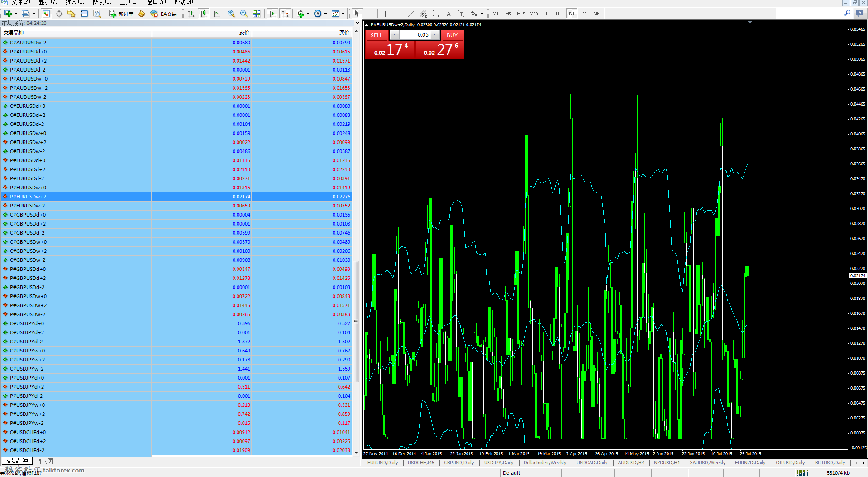Viewport: 868px width, 477px height.
Task: Select the text 'A' tool
Action: (448, 14)
